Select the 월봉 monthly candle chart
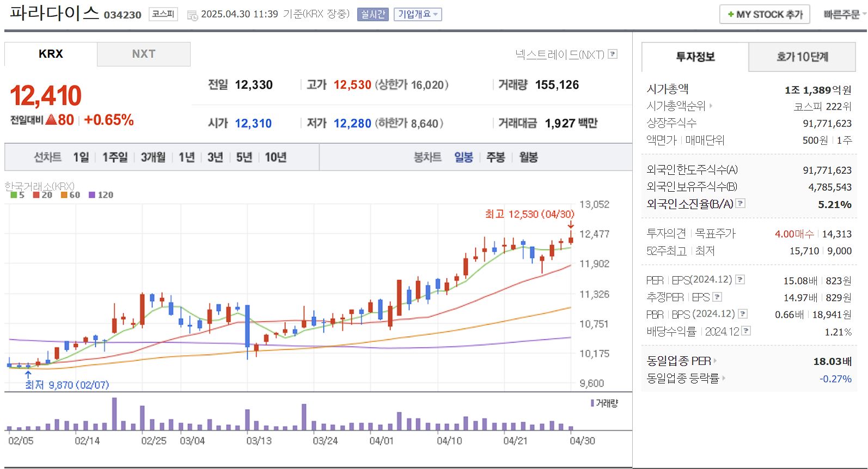868x469 pixels. click(528, 157)
